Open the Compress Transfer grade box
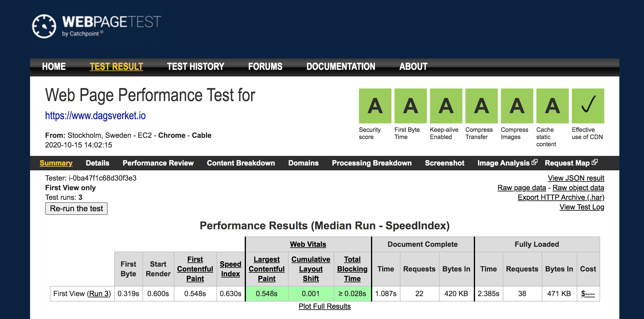Viewport: 644px width, 319px height. coord(481,106)
